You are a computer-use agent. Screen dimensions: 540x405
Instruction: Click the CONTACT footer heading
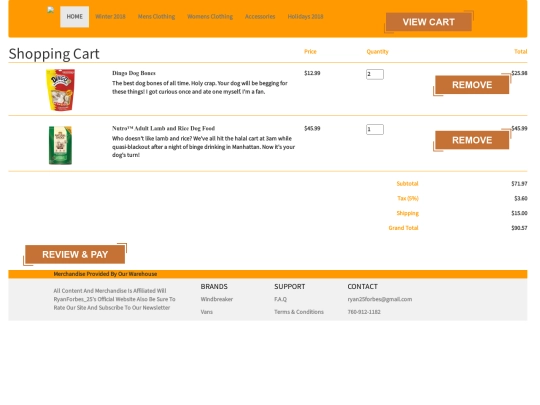[x=363, y=287]
